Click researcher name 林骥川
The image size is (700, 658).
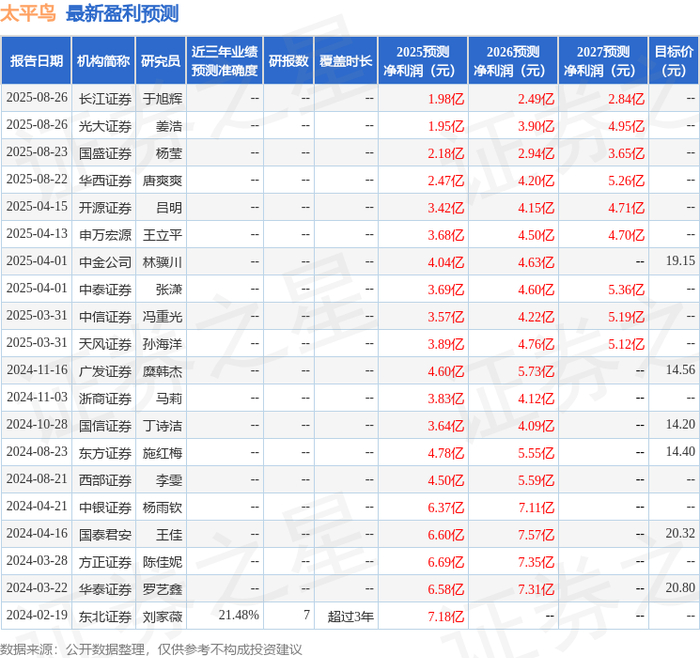coord(162,262)
